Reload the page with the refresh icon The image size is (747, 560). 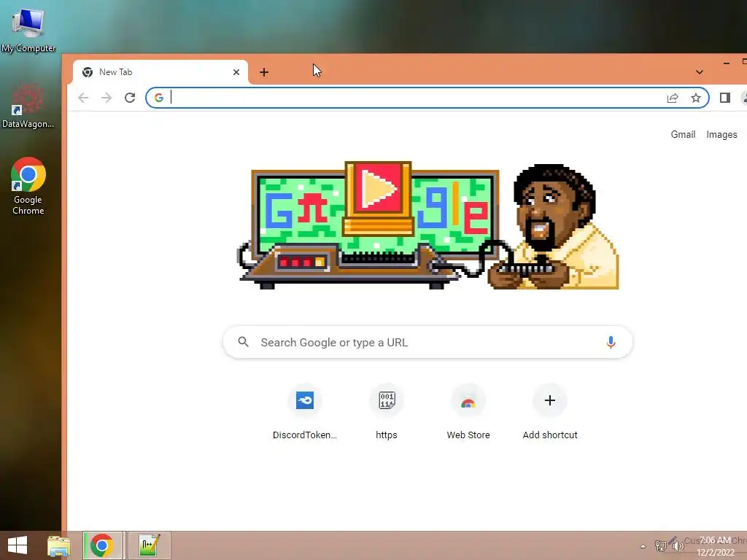tap(130, 98)
